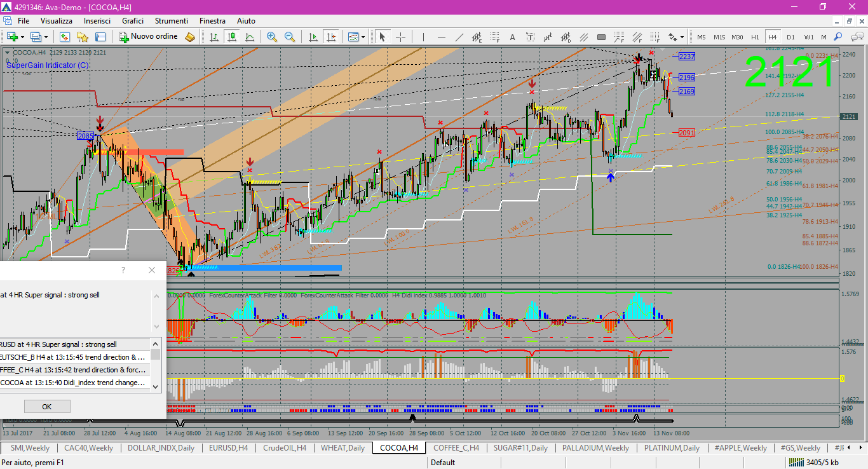The height and width of the screenshot is (469, 868).
Task: Switch timeframe to W1
Action: tap(808, 37)
